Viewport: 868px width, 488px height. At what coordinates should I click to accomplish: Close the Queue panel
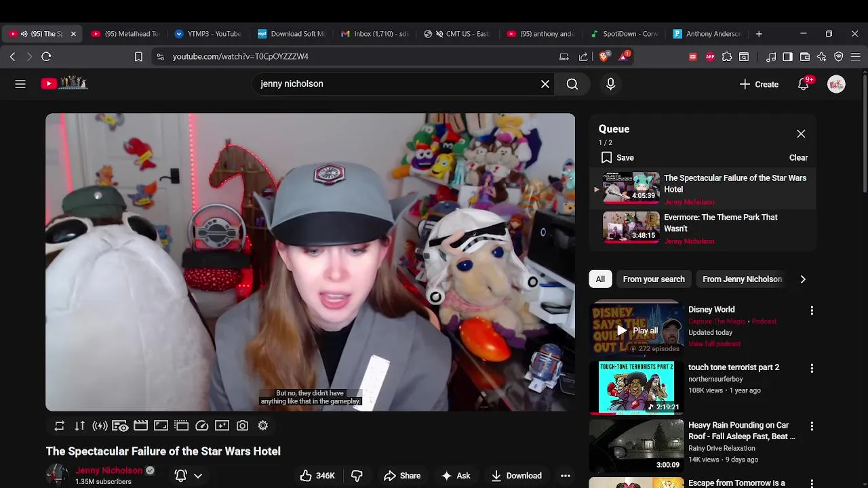click(801, 134)
